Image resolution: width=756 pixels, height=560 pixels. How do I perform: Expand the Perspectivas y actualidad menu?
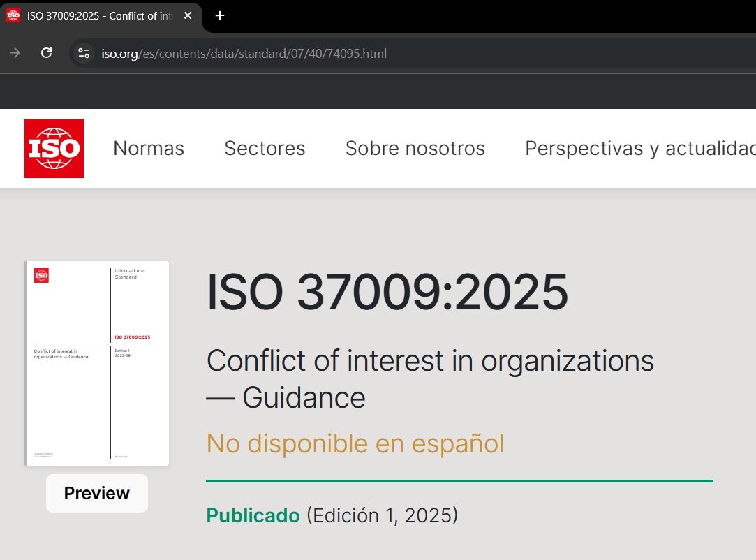click(639, 148)
